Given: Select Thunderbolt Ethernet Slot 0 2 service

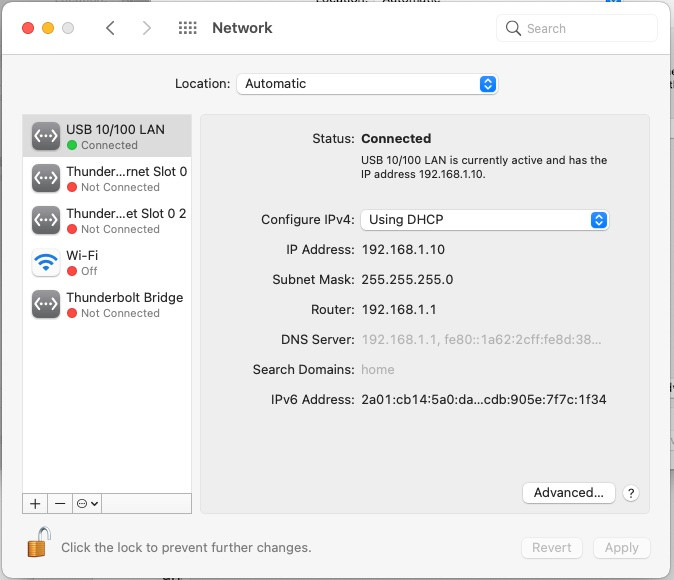Looking at the screenshot, I should pyautogui.click(x=108, y=220).
